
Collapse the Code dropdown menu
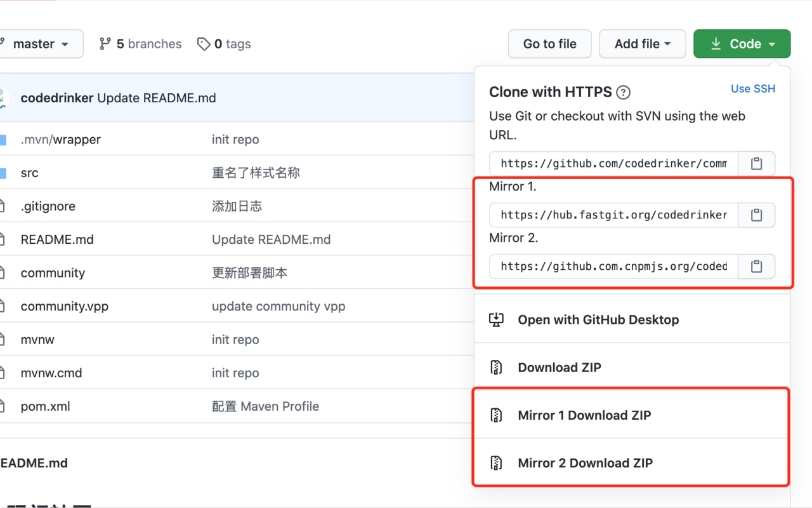pyautogui.click(x=742, y=43)
